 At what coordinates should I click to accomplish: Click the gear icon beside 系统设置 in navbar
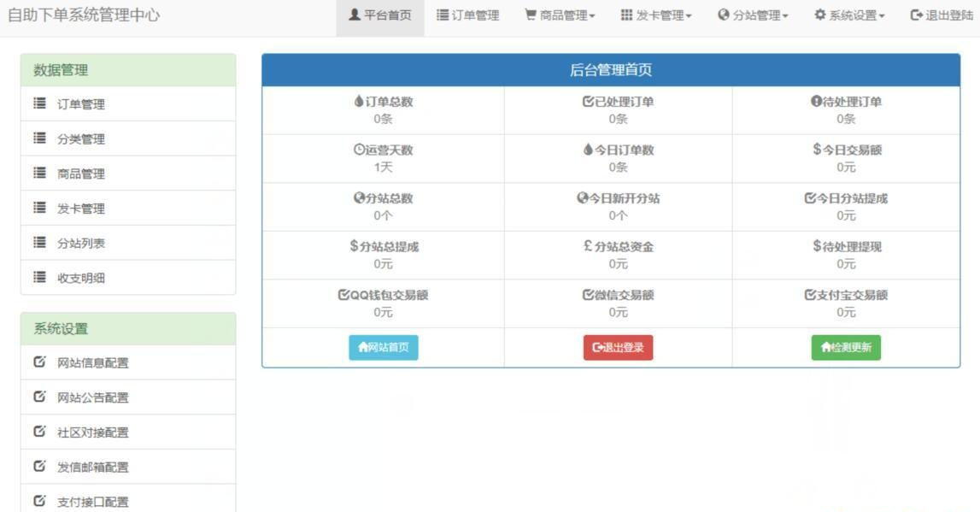pyautogui.click(x=820, y=15)
